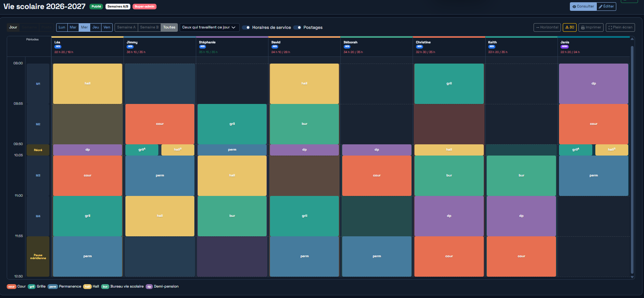Click the purple dp legend badge

[x=149, y=287]
